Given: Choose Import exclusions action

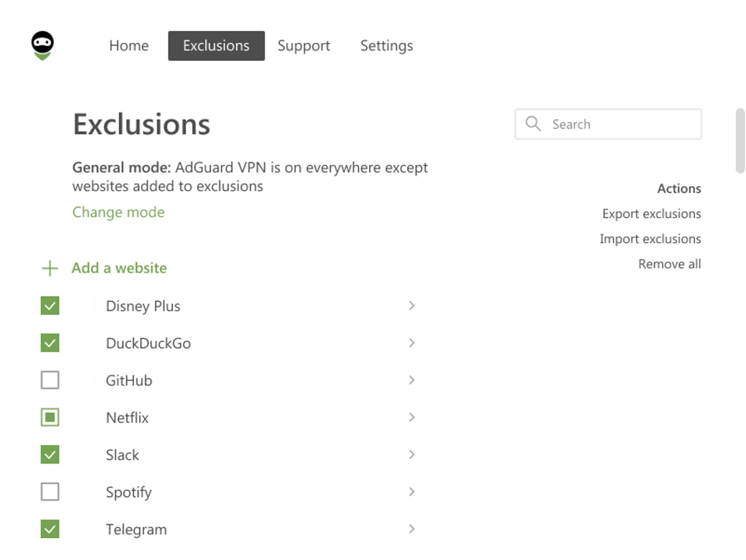Looking at the screenshot, I should [x=651, y=239].
